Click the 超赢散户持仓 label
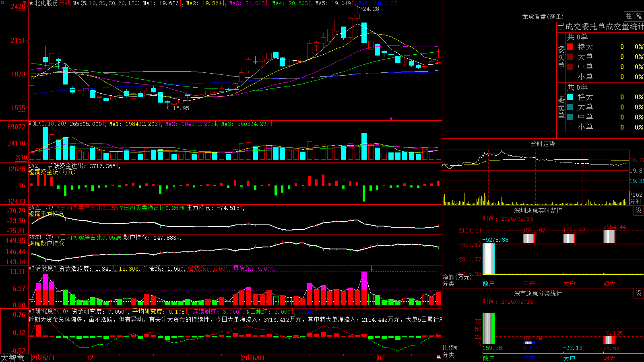Viewport: 644px width, 362px height. point(46,243)
